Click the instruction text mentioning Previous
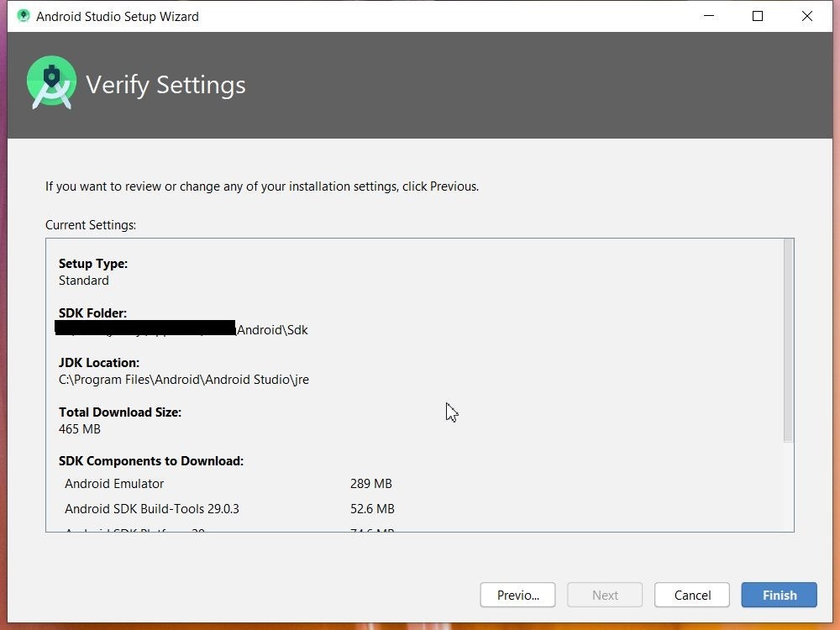The height and width of the screenshot is (630, 840). click(x=262, y=186)
